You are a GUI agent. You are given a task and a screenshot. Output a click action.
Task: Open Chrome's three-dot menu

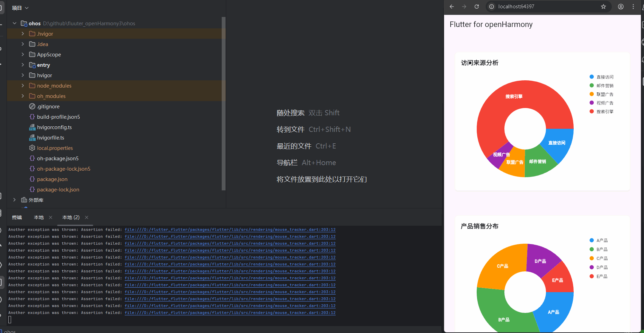[634, 6]
